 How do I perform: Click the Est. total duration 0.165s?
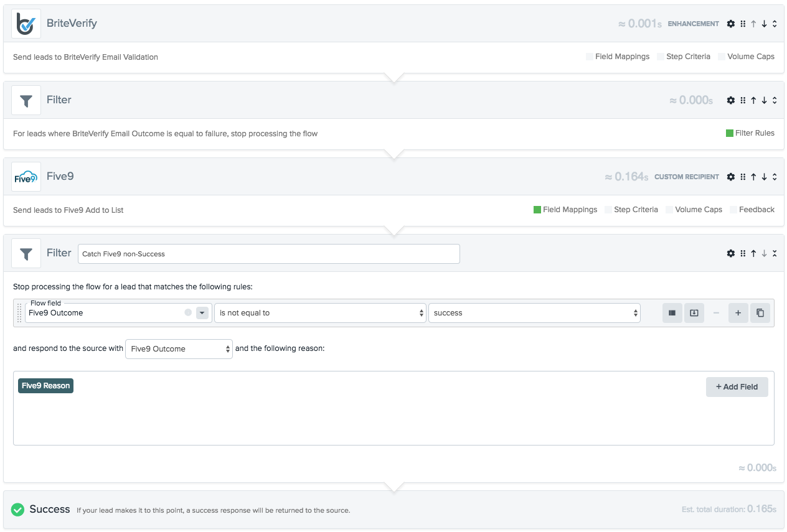tap(729, 509)
